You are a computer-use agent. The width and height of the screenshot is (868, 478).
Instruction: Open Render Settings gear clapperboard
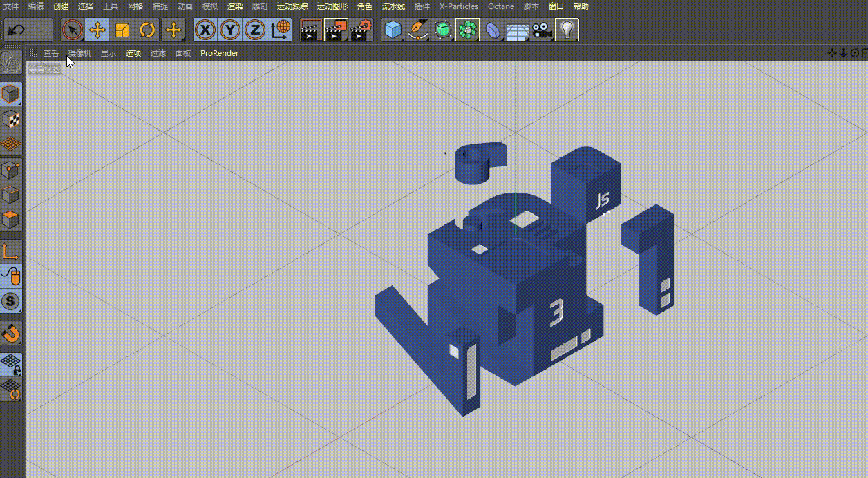tap(361, 30)
